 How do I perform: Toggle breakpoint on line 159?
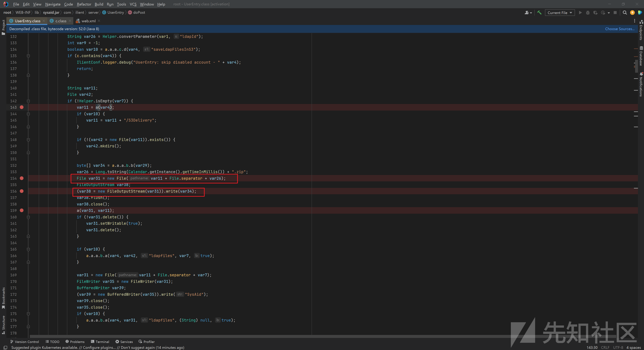tap(22, 211)
